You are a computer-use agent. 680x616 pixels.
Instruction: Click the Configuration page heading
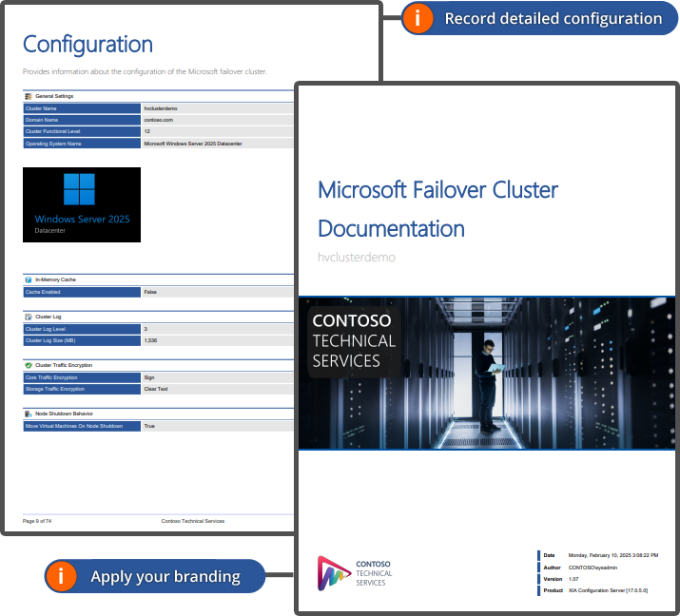tap(87, 45)
